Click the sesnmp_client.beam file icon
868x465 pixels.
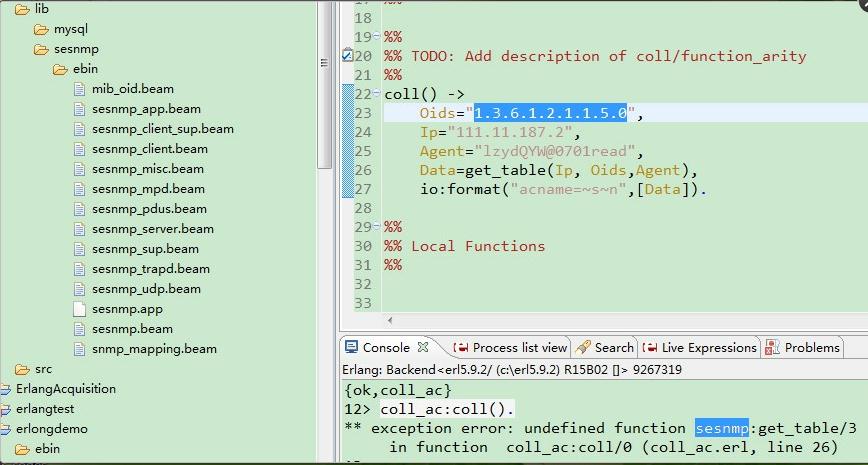tap(80, 149)
